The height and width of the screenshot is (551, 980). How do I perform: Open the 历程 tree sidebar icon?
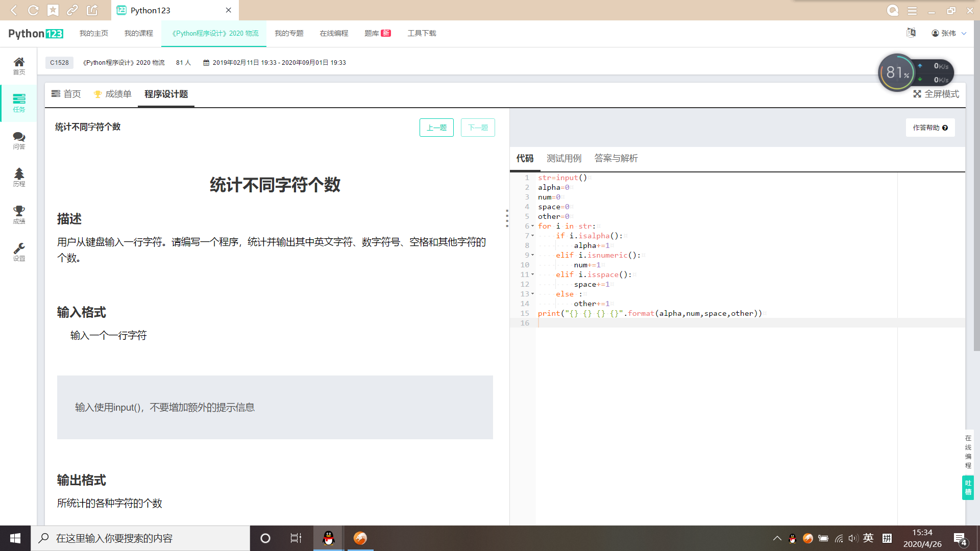19,177
